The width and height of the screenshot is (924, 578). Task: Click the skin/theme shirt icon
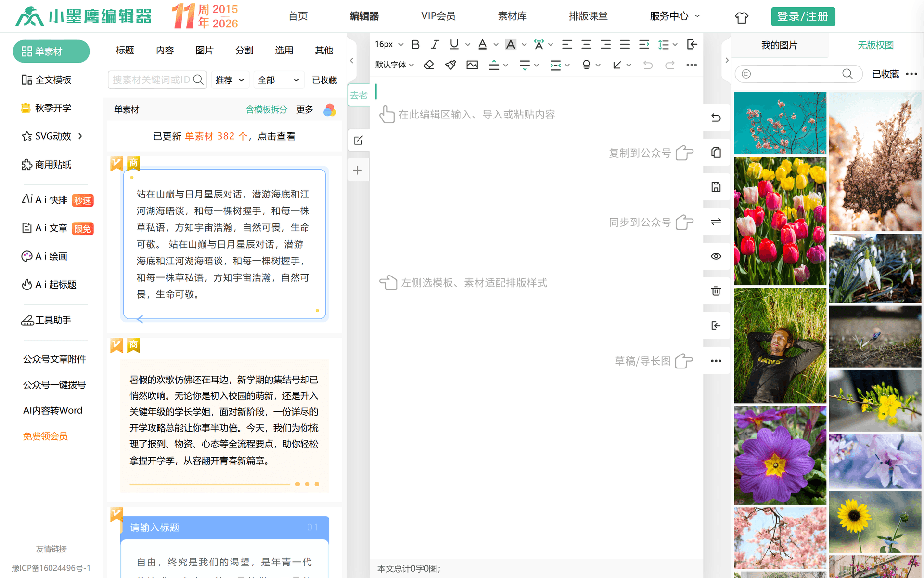(x=742, y=17)
